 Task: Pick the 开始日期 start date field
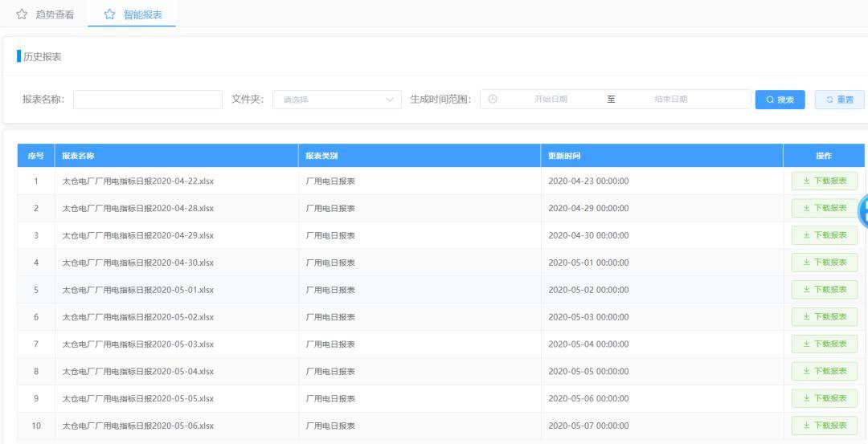coord(551,100)
